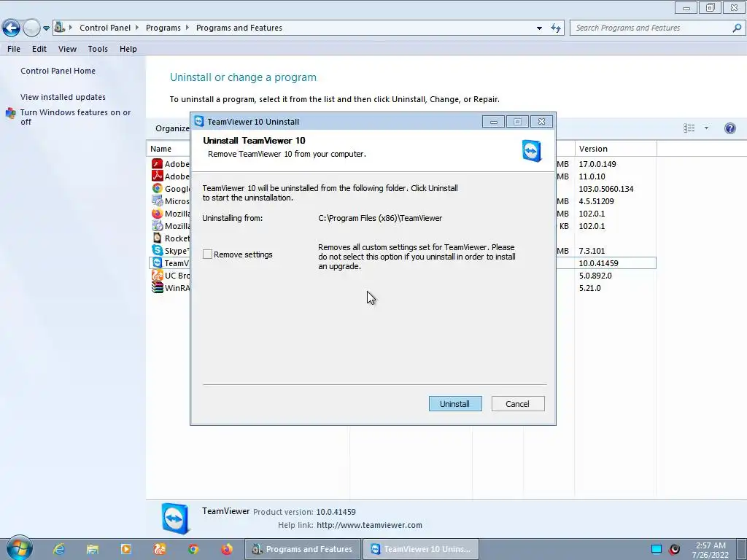Click version 17.0.0.149 cell
Screen dimensions: 747x560
pyautogui.click(x=597, y=164)
